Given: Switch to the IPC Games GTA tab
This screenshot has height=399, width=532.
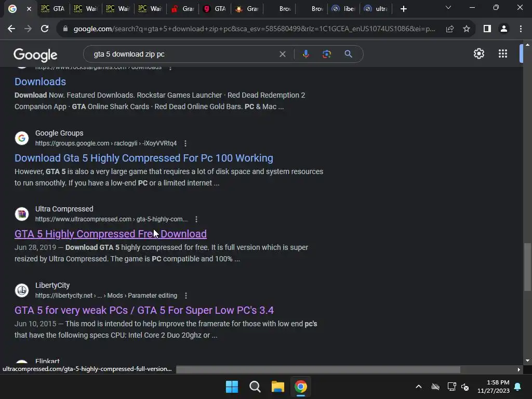Looking at the screenshot, I should click(x=52, y=9).
